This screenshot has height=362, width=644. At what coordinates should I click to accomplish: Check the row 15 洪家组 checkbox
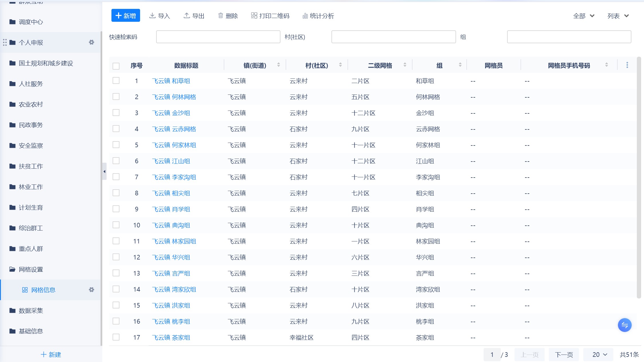click(116, 305)
